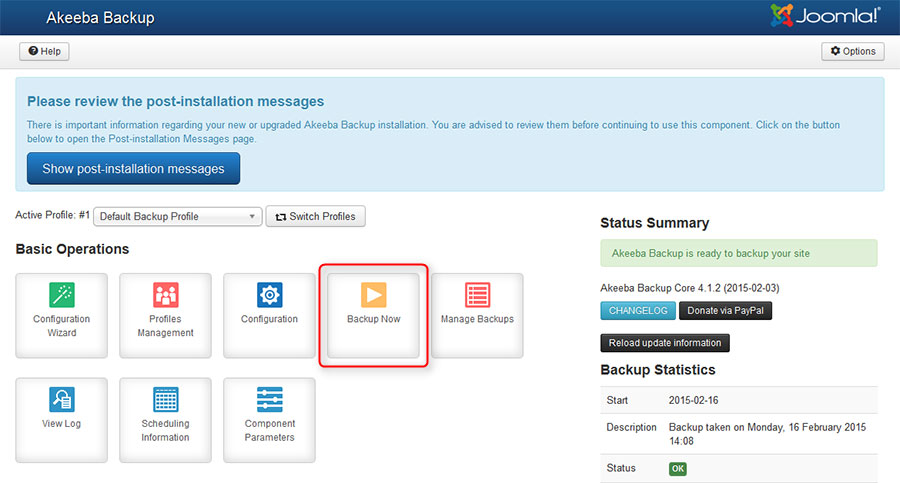Click the Status Summary heading
The height and width of the screenshot is (483, 900).
(654, 223)
